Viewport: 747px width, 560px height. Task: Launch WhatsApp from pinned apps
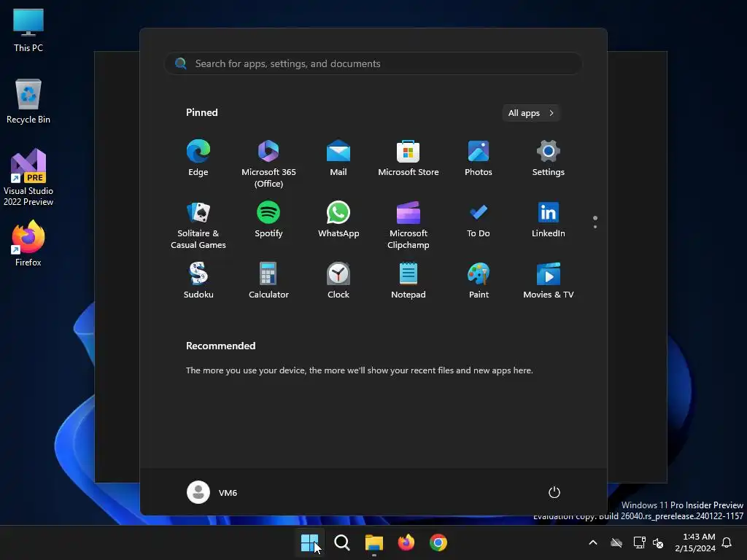point(338,219)
